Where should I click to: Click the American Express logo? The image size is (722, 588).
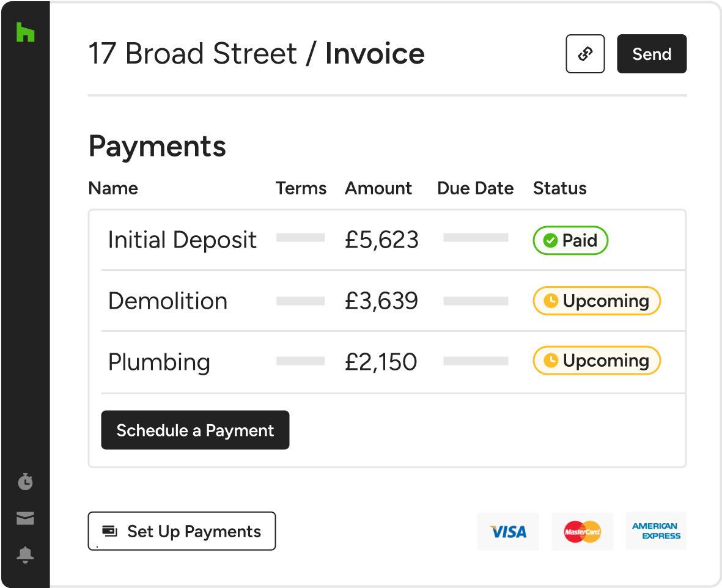tap(656, 531)
